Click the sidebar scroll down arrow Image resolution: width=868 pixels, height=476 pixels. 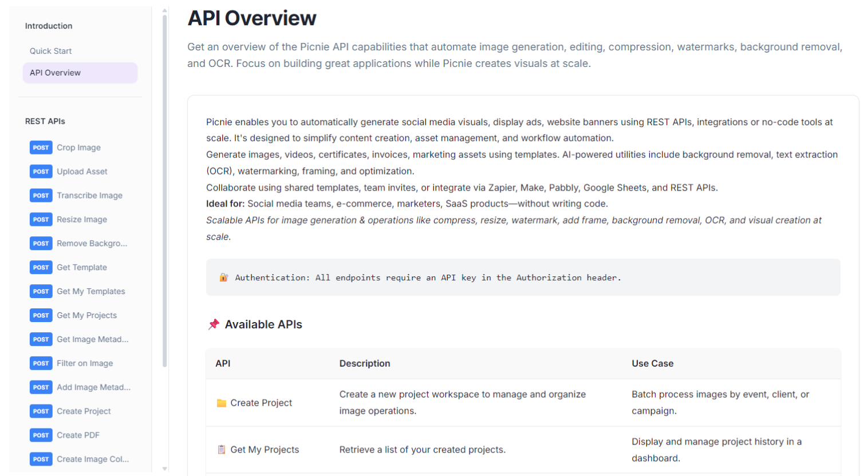165,469
